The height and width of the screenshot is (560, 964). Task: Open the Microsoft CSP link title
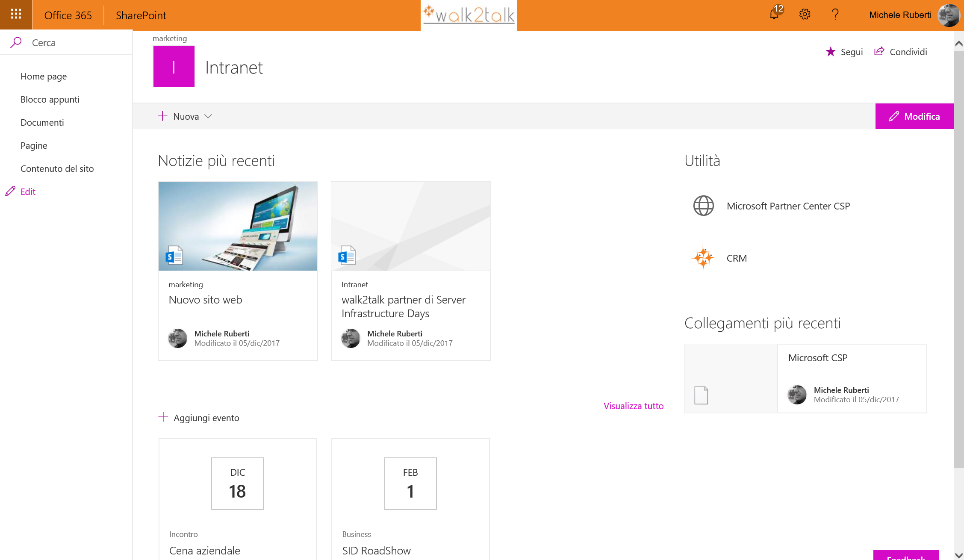[x=818, y=358]
